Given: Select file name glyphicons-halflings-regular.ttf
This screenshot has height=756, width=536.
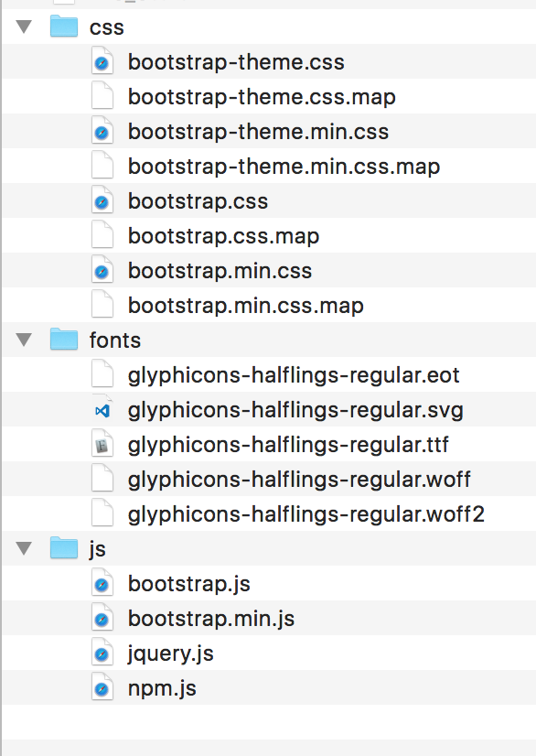Looking at the screenshot, I should point(288,445).
